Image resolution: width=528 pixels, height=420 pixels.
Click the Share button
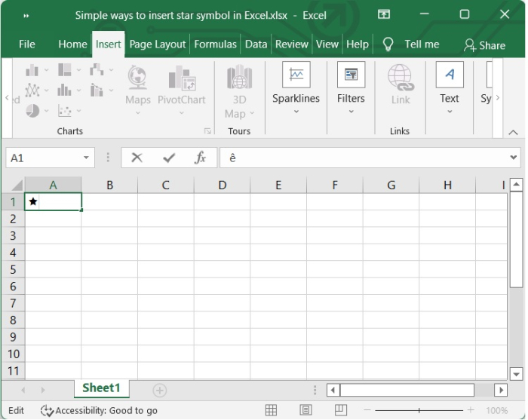click(484, 45)
